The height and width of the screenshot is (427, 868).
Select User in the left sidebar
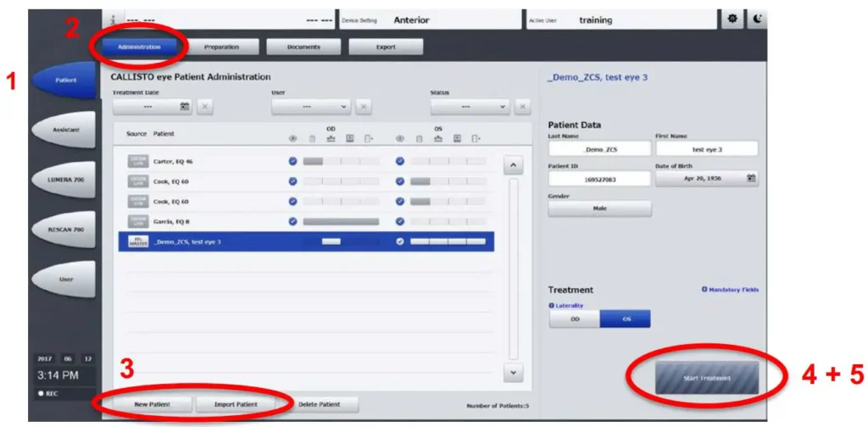(64, 280)
